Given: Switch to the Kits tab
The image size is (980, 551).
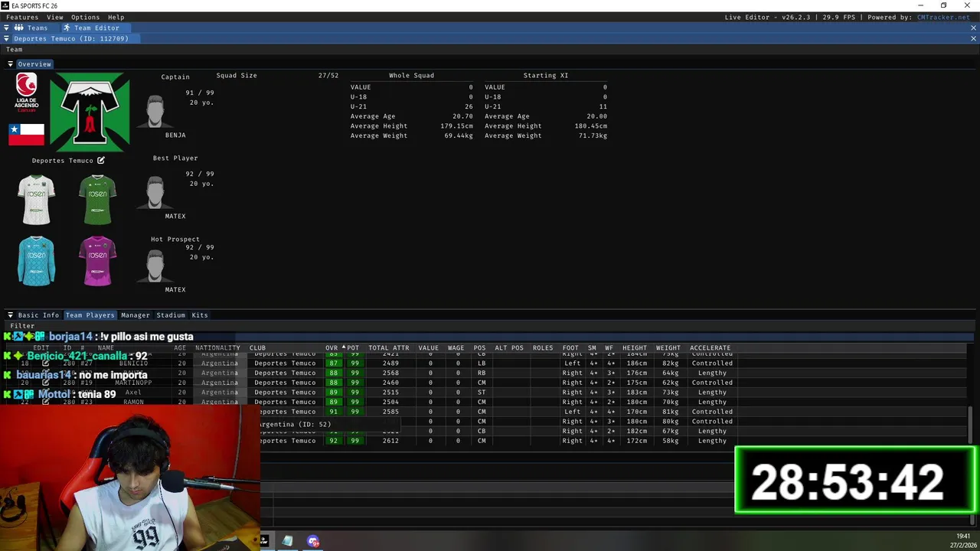Looking at the screenshot, I should pos(200,315).
